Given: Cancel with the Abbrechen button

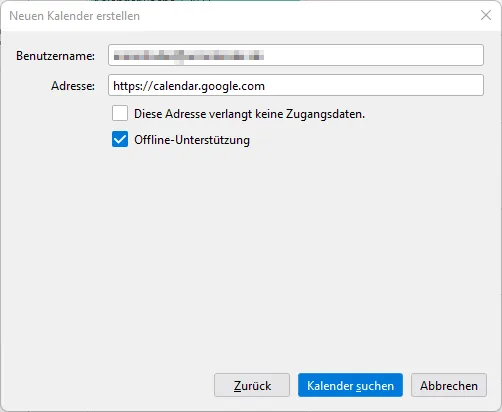Looking at the screenshot, I should tap(449, 385).
